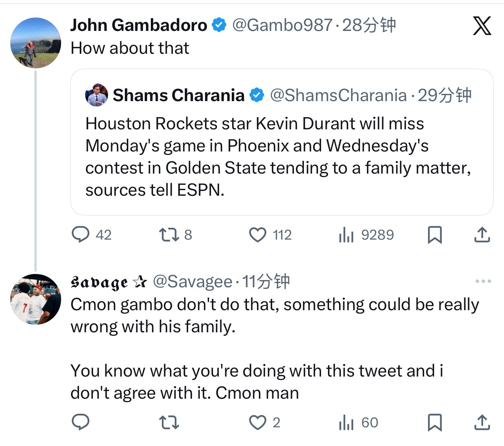
Task: Open the @Savagee profile handle
Action: click(x=192, y=282)
